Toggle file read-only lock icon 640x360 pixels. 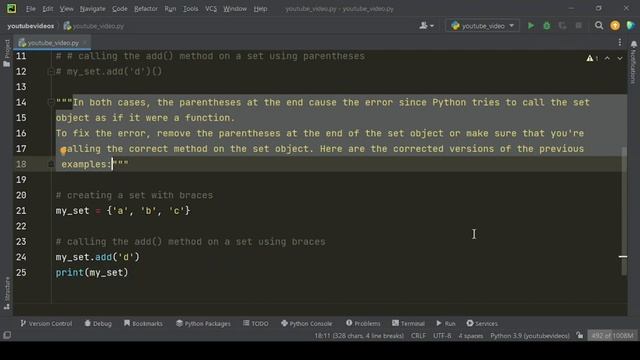tap(580, 336)
